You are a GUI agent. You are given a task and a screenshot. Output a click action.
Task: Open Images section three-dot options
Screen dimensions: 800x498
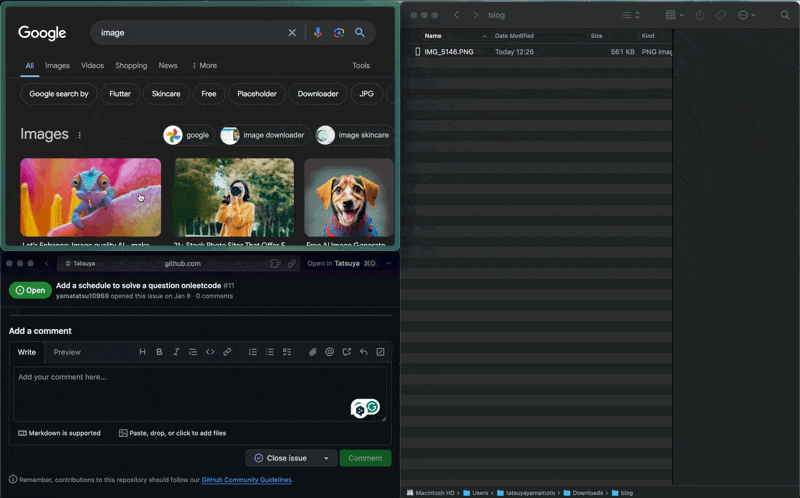pos(79,135)
